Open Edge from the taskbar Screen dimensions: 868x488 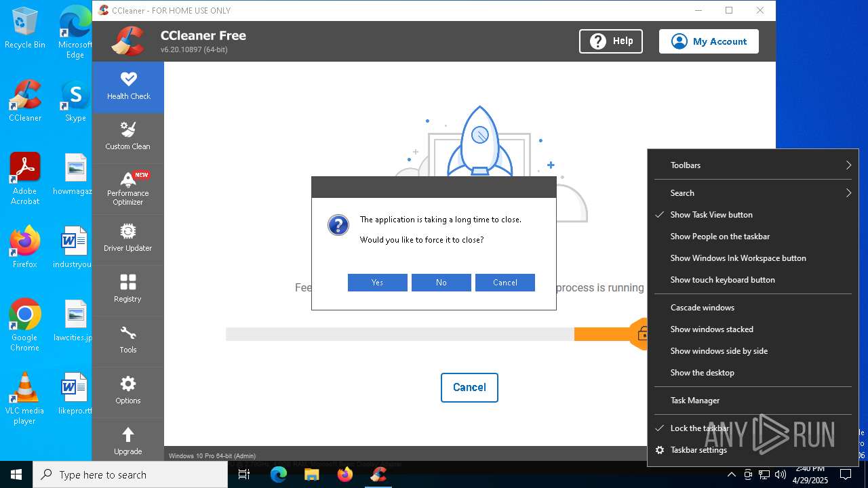pos(279,474)
